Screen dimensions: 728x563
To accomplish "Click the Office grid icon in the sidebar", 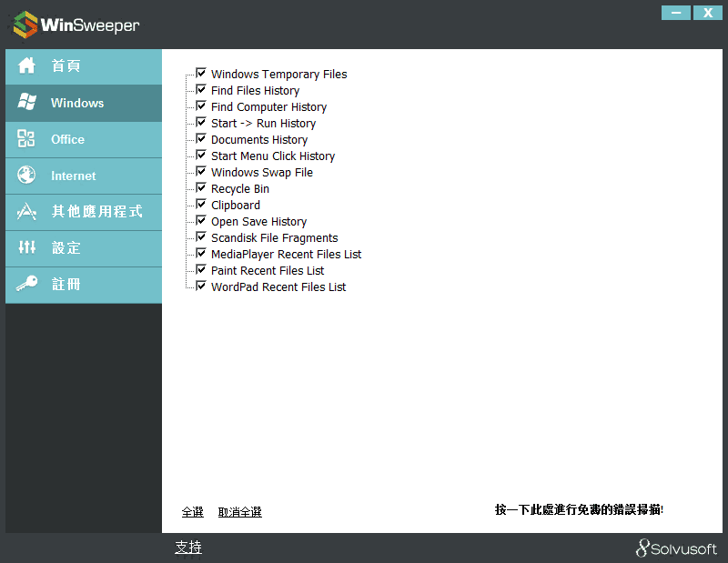I will pyautogui.click(x=27, y=139).
